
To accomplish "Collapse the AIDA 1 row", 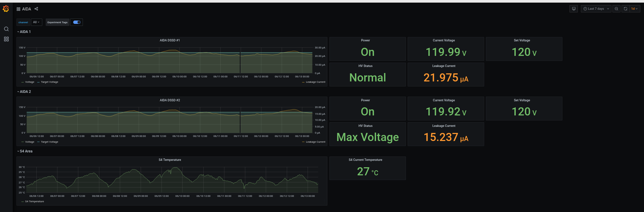I will (x=24, y=32).
